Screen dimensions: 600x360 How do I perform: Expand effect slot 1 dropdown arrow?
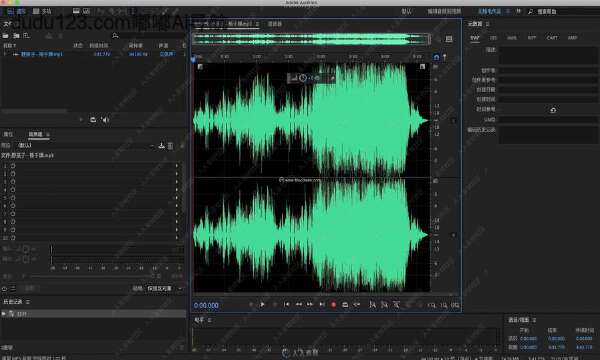(177, 166)
